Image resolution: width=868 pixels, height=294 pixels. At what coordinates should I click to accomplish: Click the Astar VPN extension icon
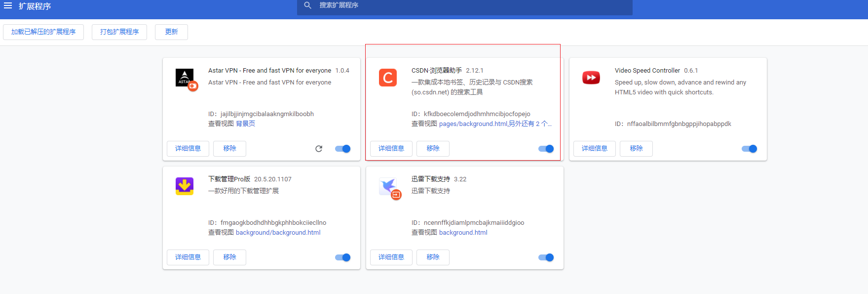pyautogui.click(x=185, y=78)
